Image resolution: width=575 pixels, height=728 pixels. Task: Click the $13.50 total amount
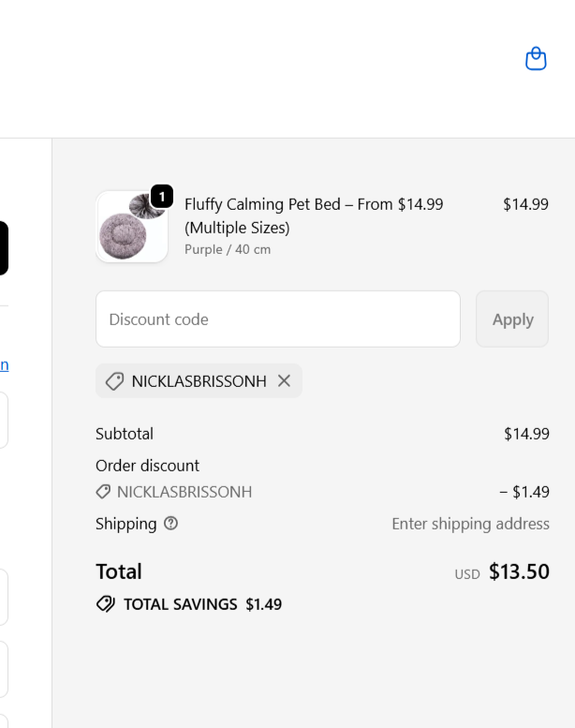[519, 572]
